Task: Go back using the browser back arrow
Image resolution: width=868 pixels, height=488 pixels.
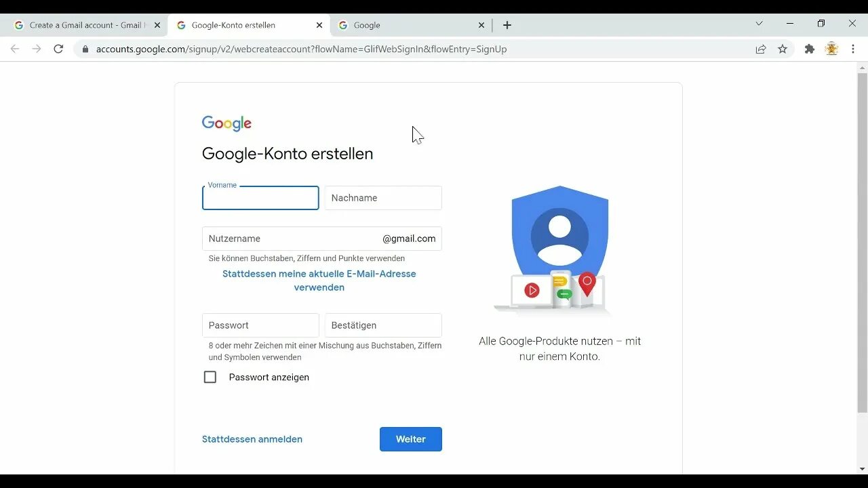Action: coord(15,49)
